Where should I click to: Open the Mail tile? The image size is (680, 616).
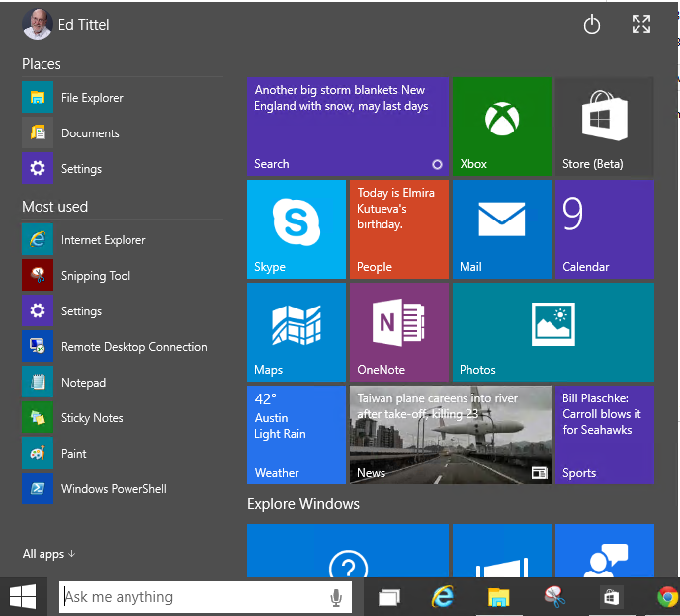click(502, 229)
